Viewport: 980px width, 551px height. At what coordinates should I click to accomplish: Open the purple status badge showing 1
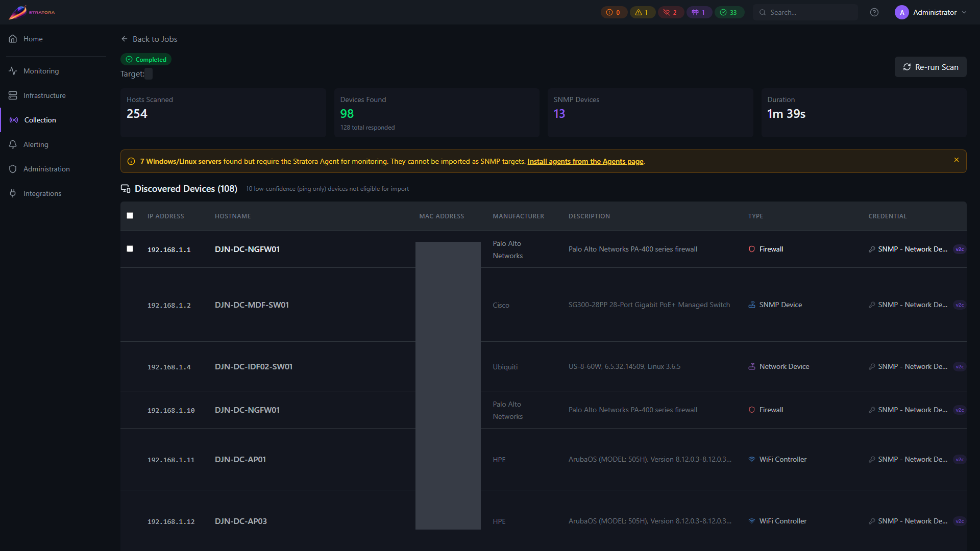click(x=699, y=12)
